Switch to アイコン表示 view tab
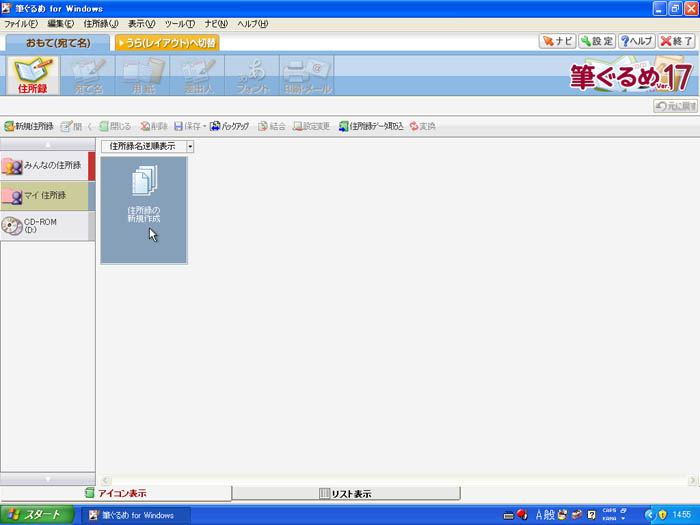Image resolution: width=700 pixels, height=525 pixels. click(x=116, y=493)
